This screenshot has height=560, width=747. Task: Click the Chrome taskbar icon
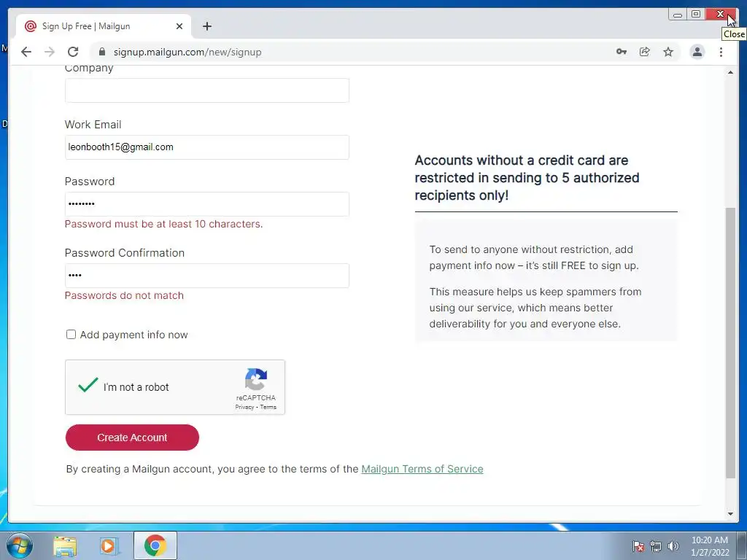click(155, 545)
